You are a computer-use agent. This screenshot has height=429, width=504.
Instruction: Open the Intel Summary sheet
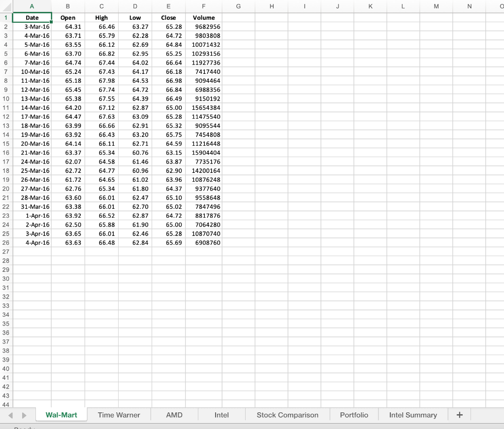pyautogui.click(x=412, y=415)
